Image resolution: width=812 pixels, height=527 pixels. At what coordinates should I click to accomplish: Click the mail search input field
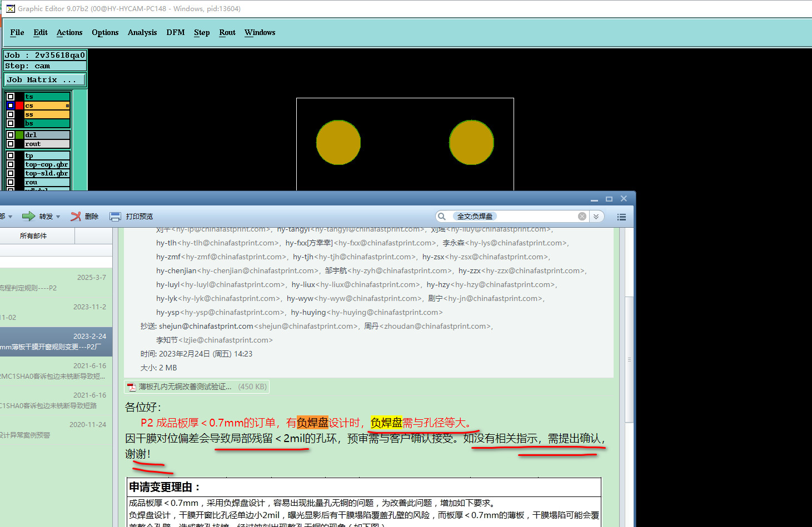[514, 217]
